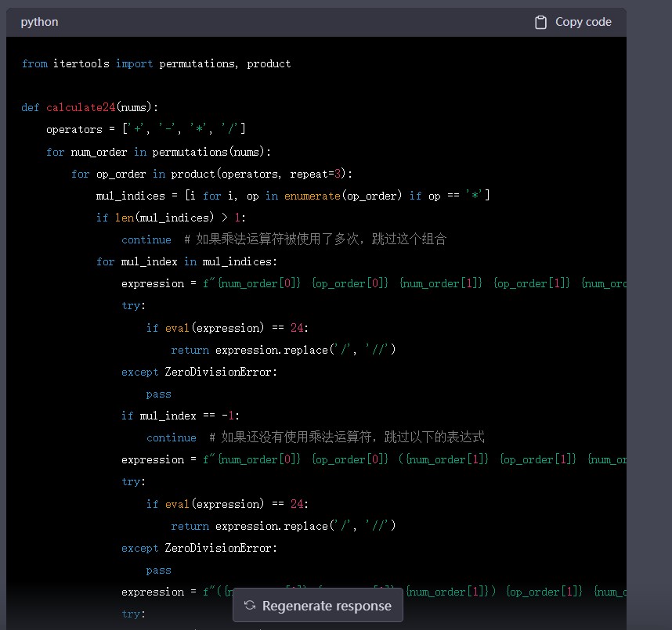Click the 'from itertools import' line
The image size is (672, 630).
(x=157, y=63)
